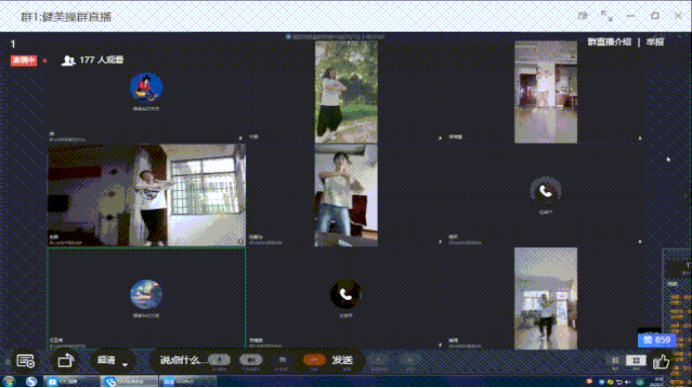Focus the 说点什么 comment input field
Image resolution: width=692 pixels, height=388 pixels.
click(x=182, y=360)
